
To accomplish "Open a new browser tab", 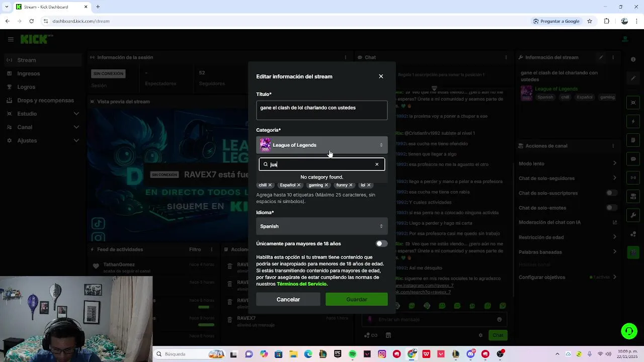I will point(98,7).
